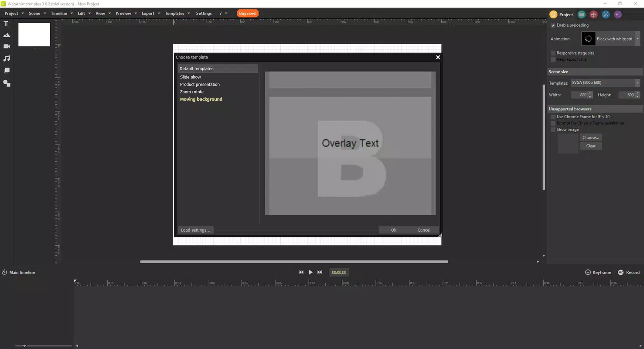Click the 00:00,00 timecode field

coord(339,272)
